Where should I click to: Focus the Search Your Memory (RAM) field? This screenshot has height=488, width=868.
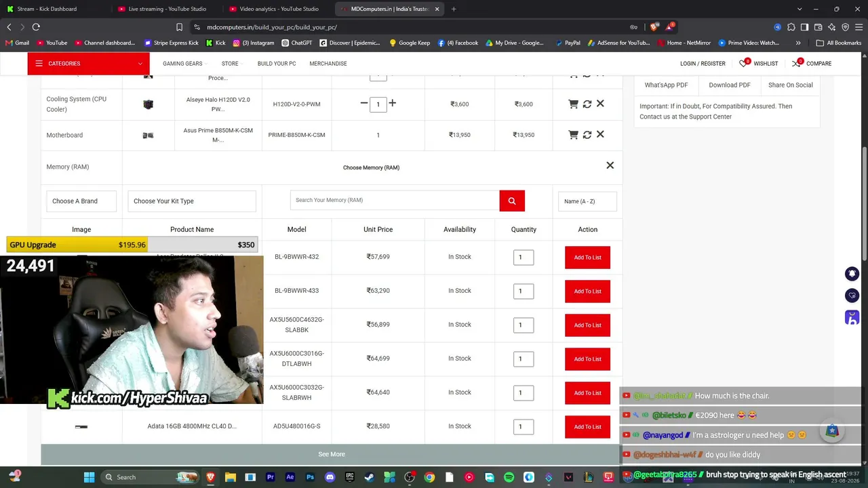pyautogui.click(x=395, y=201)
